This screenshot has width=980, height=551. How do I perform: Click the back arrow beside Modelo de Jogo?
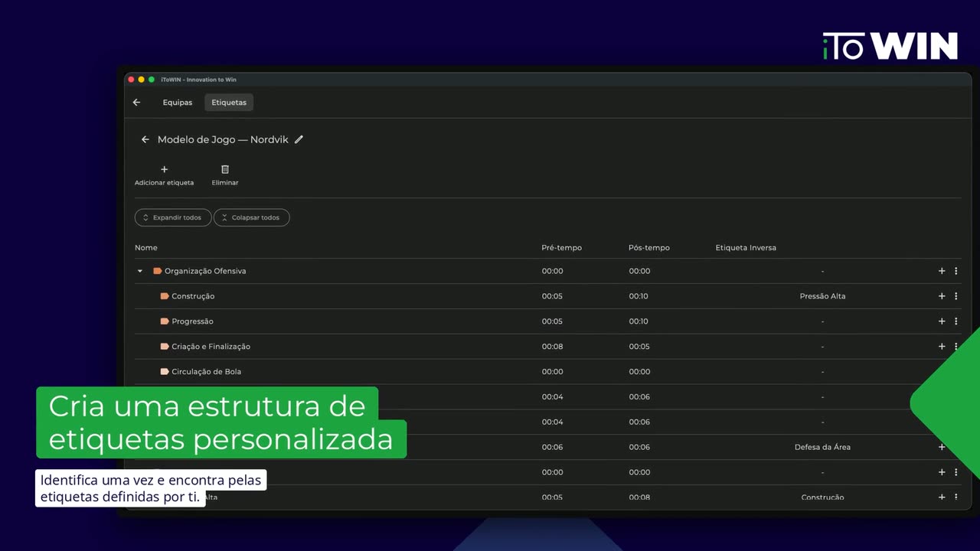[145, 139]
